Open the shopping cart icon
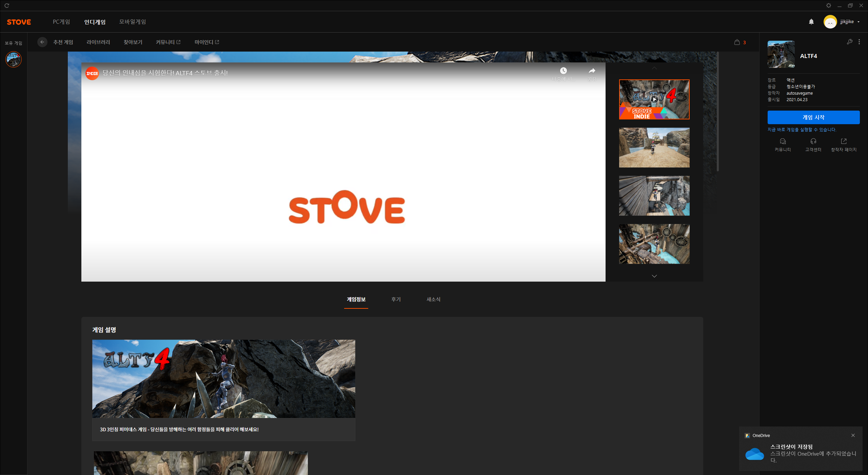Viewport: 868px width, 475px height. (737, 42)
